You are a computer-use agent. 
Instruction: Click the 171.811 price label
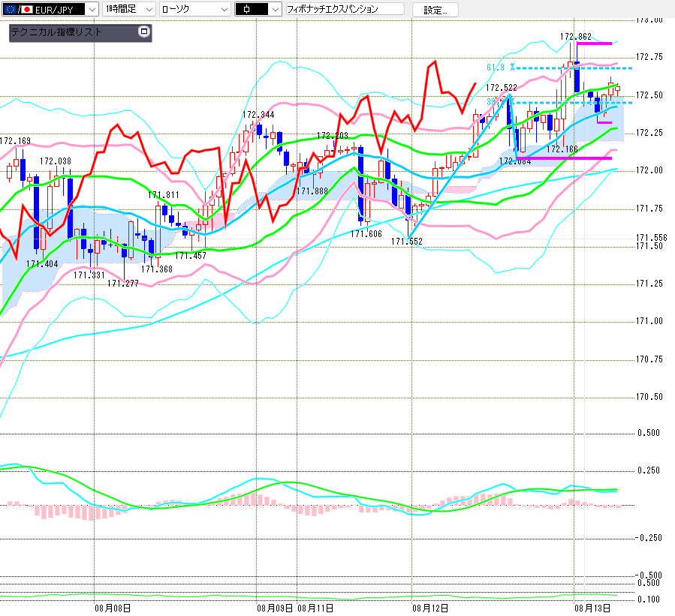(163, 195)
